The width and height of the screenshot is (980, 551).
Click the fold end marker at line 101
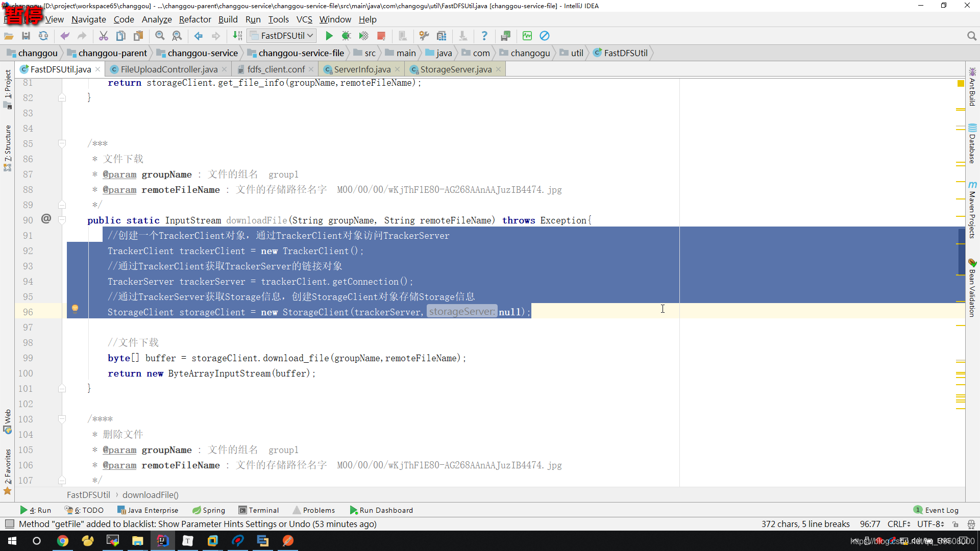(62, 388)
